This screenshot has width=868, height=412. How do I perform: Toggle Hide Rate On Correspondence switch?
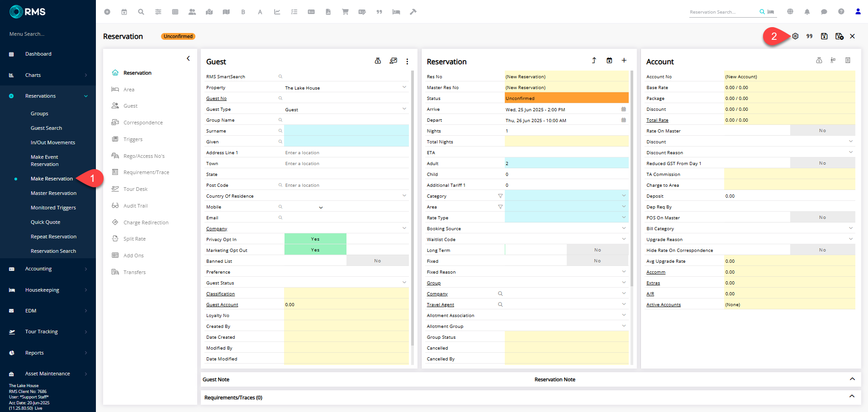[822, 250]
